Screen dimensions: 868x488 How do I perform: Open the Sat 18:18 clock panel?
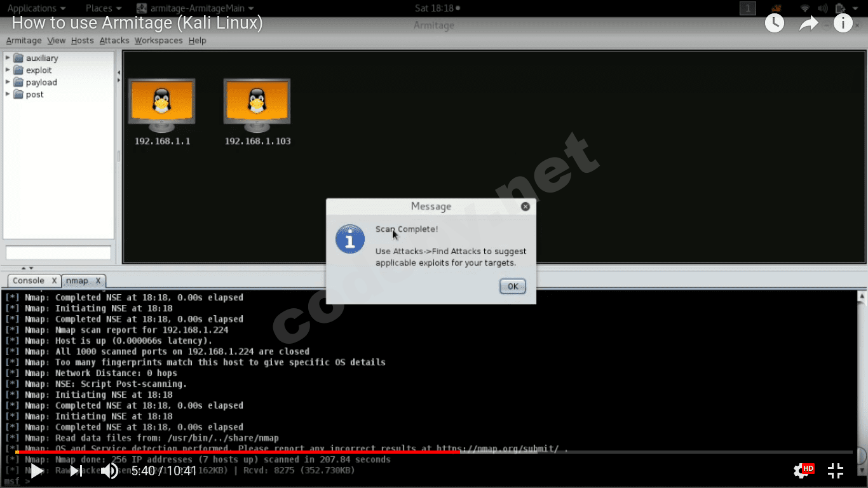(x=437, y=8)
